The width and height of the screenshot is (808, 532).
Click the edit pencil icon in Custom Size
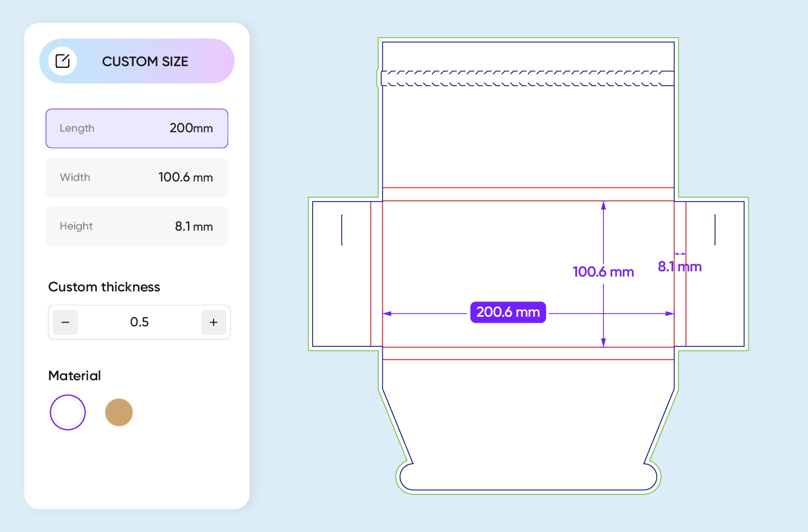pos(62,61)
